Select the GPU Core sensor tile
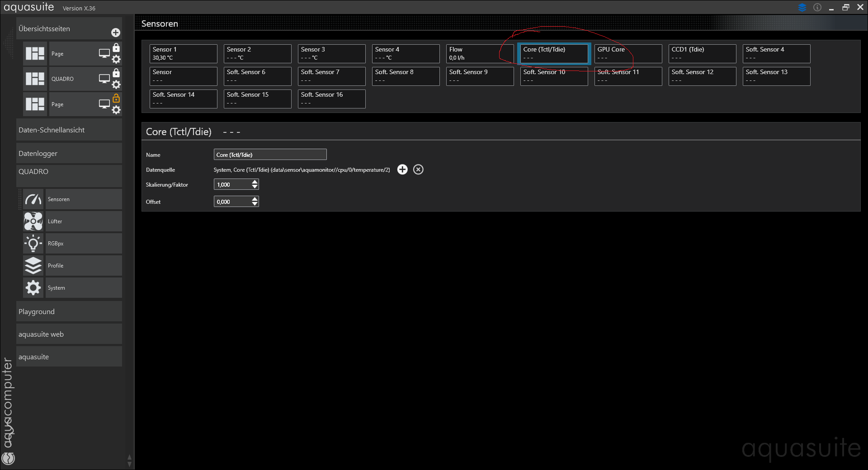The height and width of the screenshot is (470, 868). [x=628, y=54]
